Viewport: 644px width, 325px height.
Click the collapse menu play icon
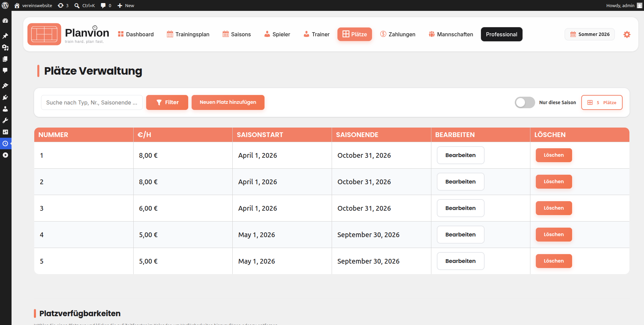[5, 155]
